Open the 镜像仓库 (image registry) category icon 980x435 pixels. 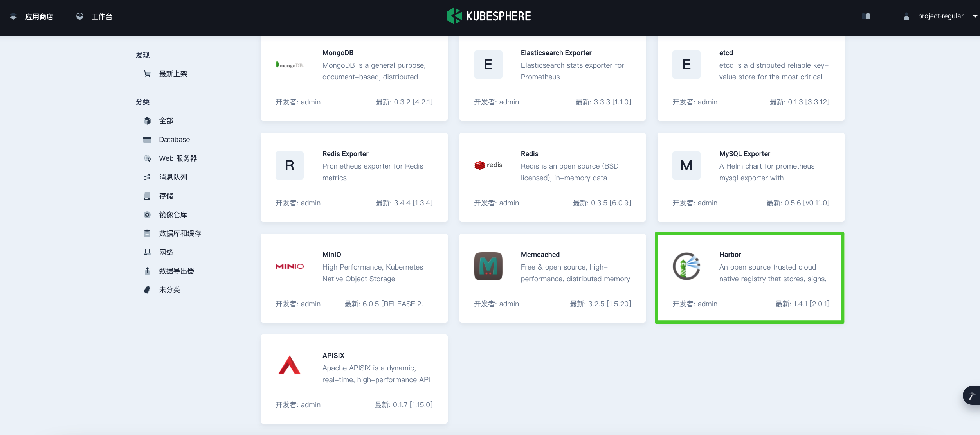click(x=147, y=214)
